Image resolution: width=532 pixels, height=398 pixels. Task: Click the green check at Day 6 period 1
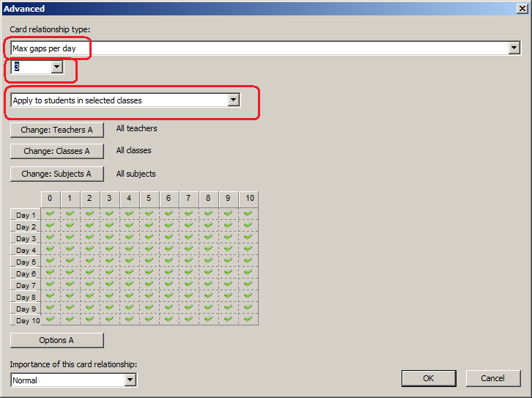click(70, 272)
